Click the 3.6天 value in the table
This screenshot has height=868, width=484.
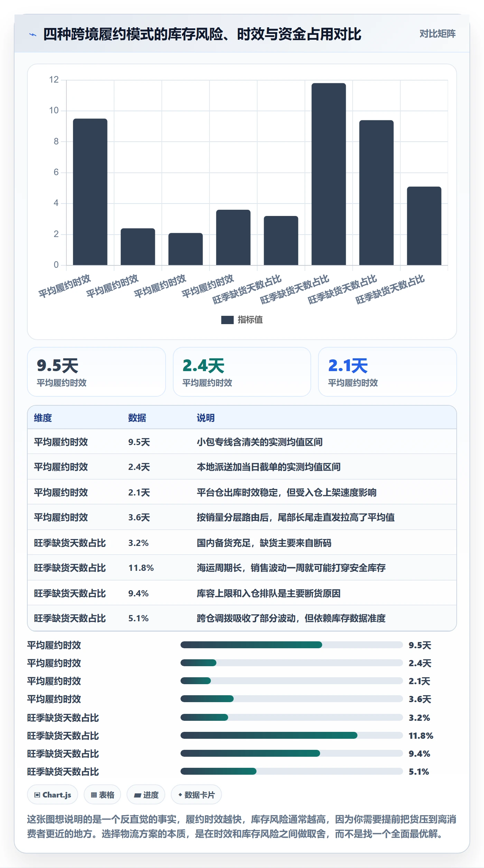tap(139, 517)
